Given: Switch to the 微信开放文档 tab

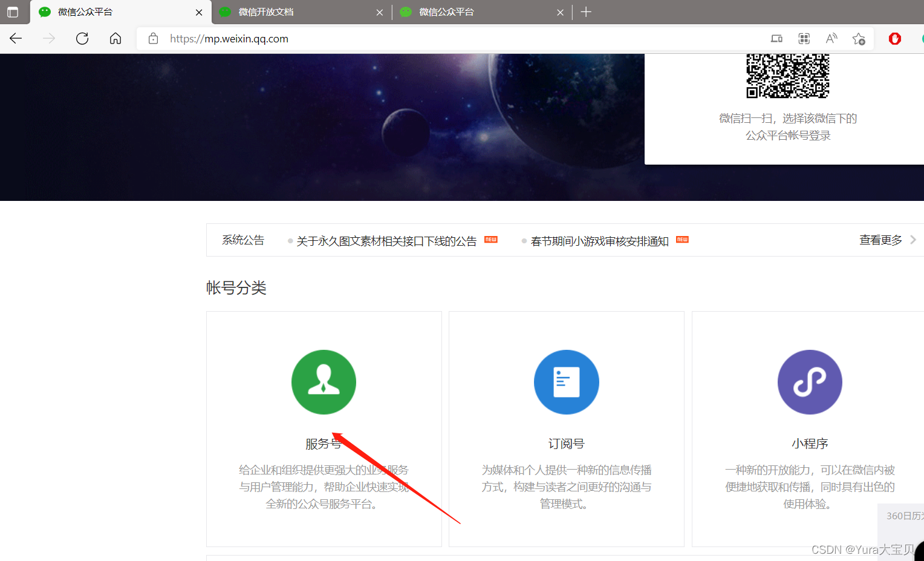Looking at the screenshot, I should tap(301, 12).
